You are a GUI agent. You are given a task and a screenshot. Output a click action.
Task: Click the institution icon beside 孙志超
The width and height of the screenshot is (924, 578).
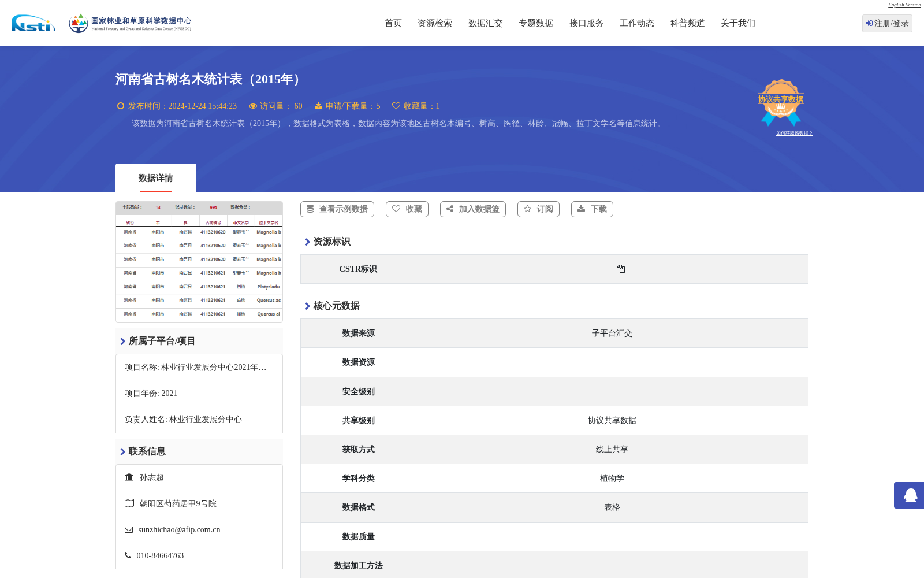pyautogui.click(x=129, y=477)
